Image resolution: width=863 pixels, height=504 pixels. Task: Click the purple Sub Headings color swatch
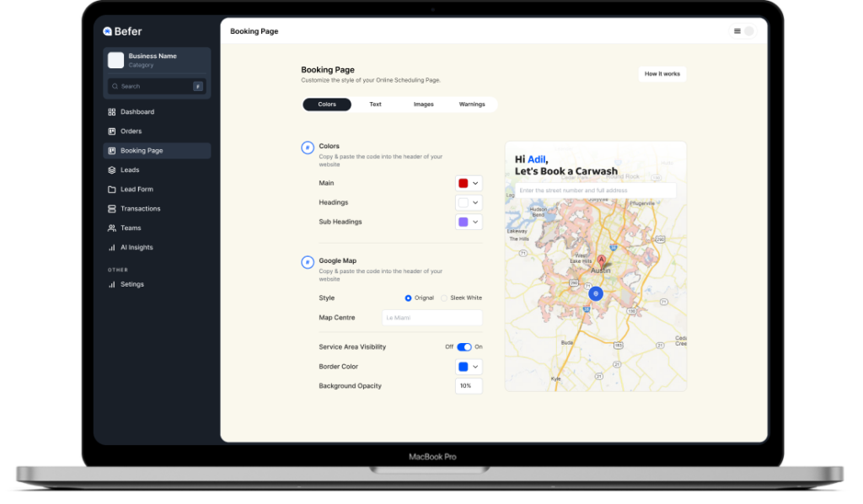(463, 222)
